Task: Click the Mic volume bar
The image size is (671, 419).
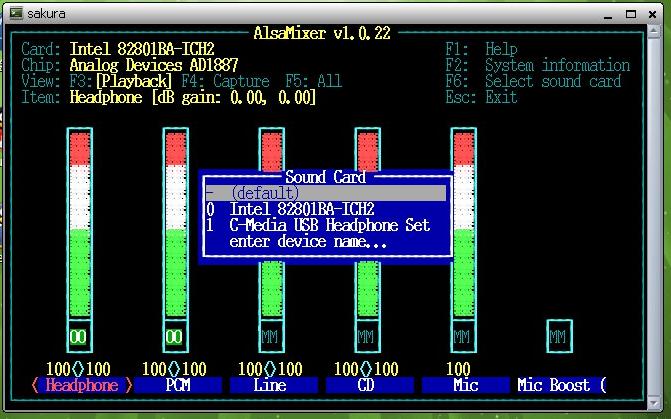Action: tap(463, 224)
